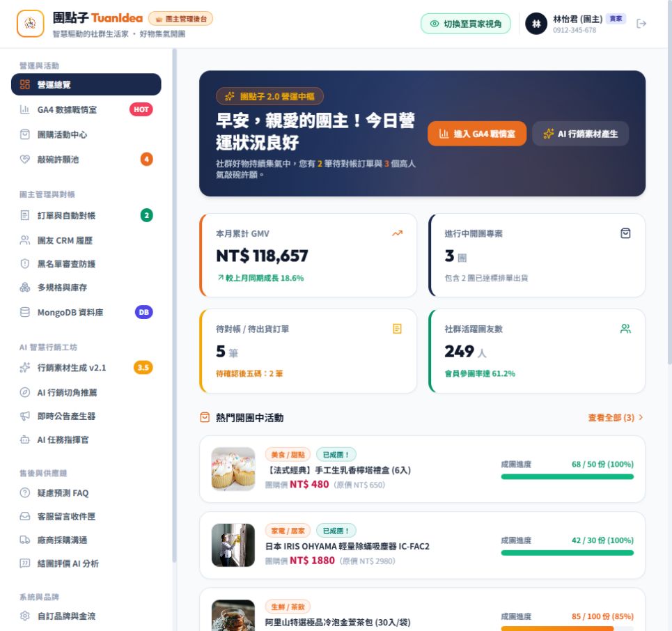Image resolution: width=672 pixels, height=631 pixels.
Task: Click the 團主管理後台 badge
Action: (x=180, y=18)
